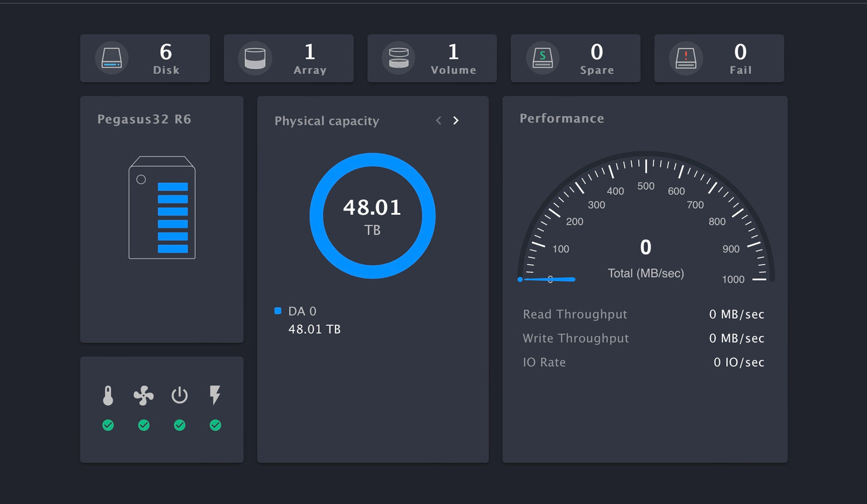Click the performance gauge blue needle
The width and height of the screenshot is (867, 504).
(547, 279)
